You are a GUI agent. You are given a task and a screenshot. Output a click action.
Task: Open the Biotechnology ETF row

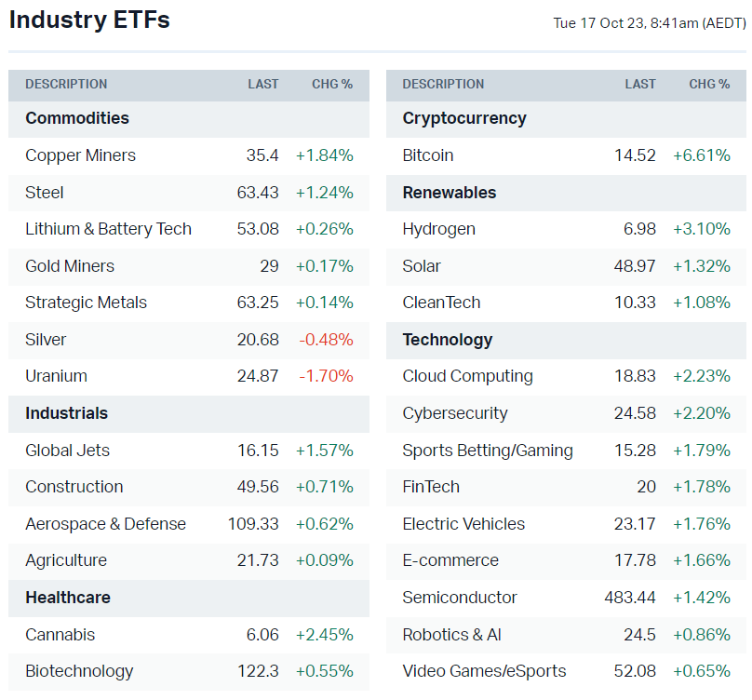(x=79, y=671)
